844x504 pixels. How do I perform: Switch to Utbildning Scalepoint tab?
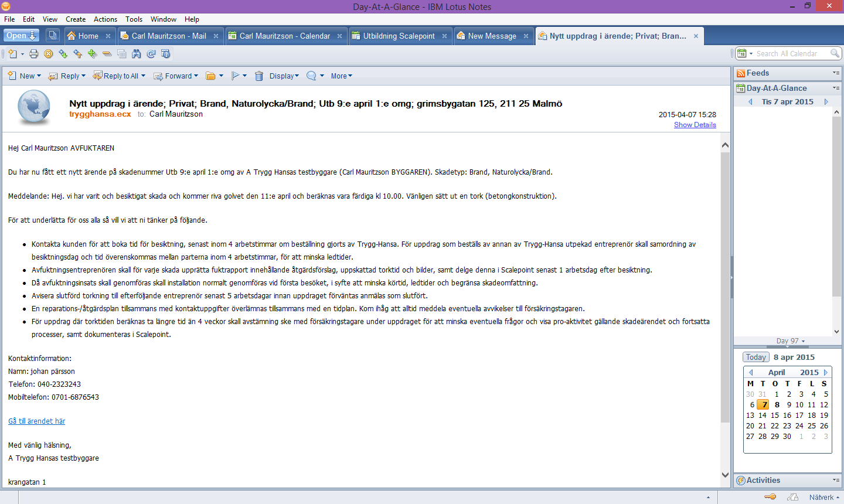point(399,36)
